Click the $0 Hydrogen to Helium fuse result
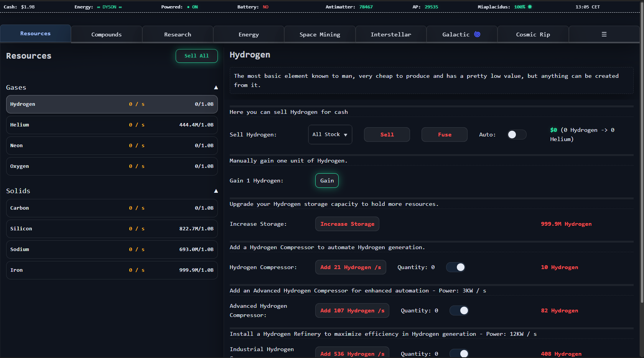The image size is (644, 358). pos(582,135)
